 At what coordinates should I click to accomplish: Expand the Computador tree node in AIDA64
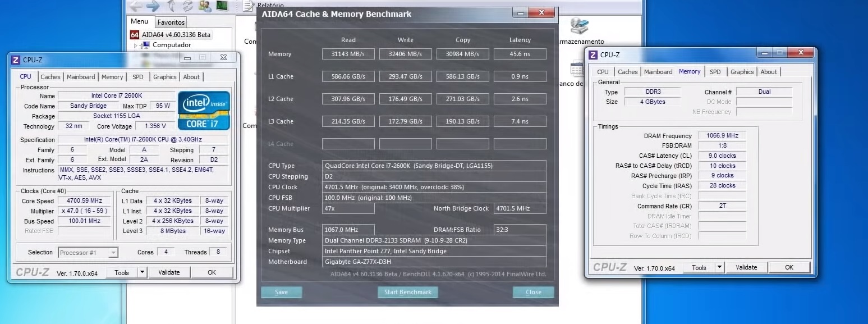(x=136, y=45)
